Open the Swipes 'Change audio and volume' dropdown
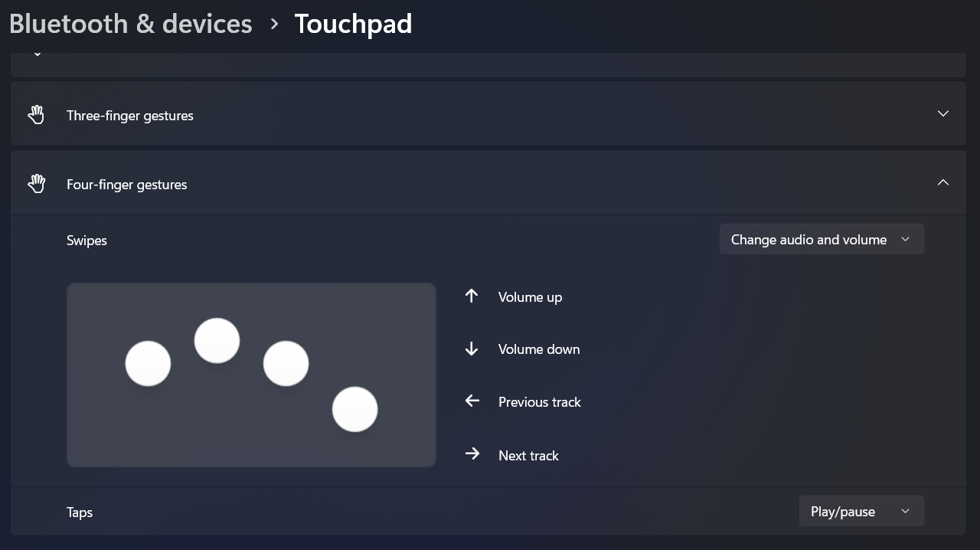 coord(821,240)
